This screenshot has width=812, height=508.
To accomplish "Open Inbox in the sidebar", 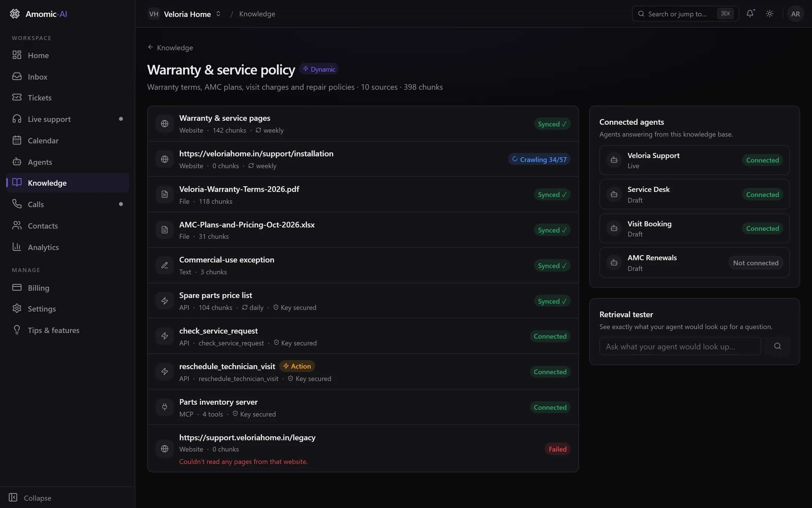I will click(68, 76).
